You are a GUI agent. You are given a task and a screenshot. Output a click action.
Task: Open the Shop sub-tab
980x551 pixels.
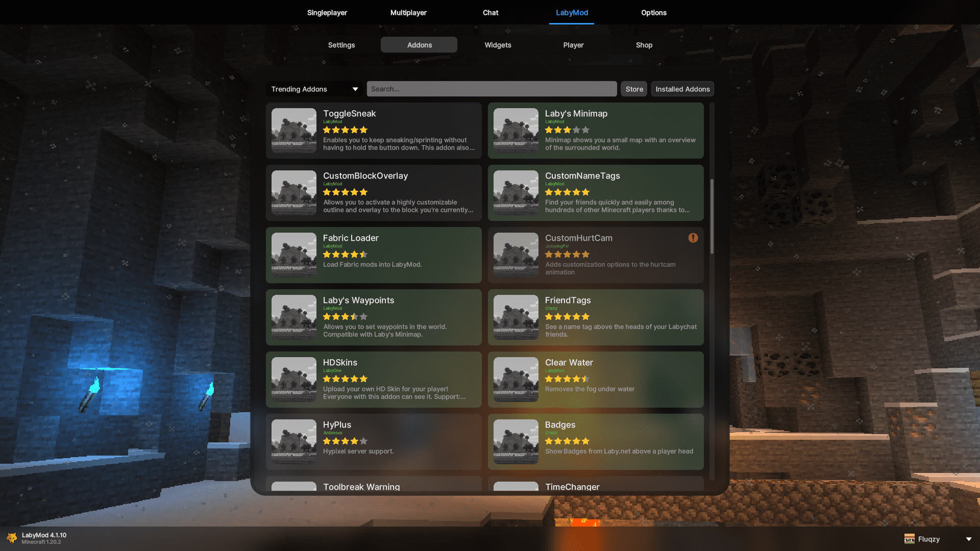click(x=644, y=45)
